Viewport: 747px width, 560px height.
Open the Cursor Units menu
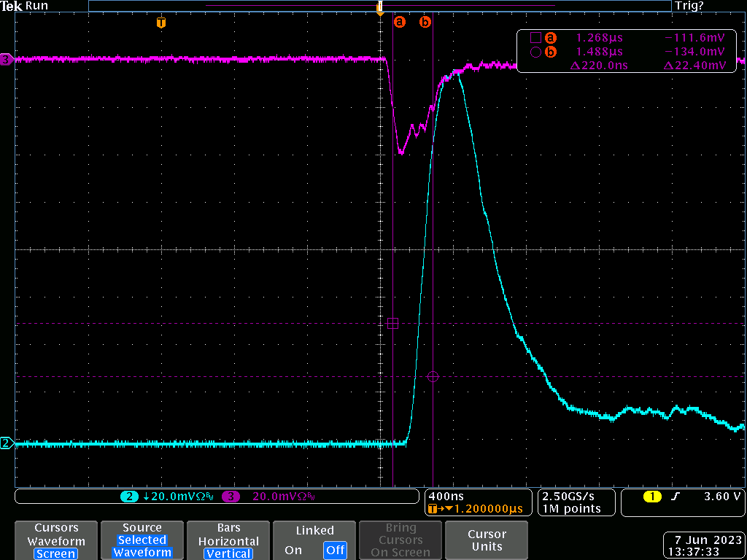(487, 540)
